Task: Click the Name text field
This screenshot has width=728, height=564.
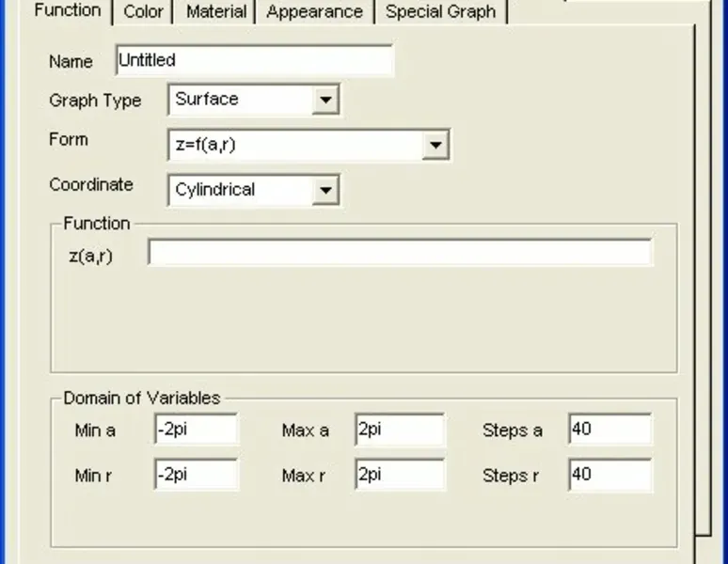Action: pyautogui.click(x=254, y=60)
